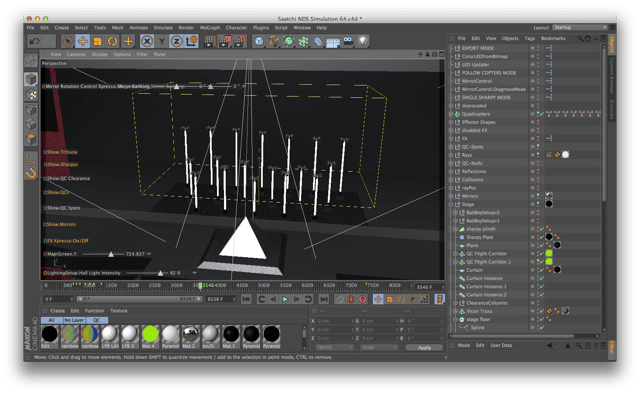Image resolution: width=640 pixels, height=394 pixels.
Task: Open the Layout Startup dropdown
Action: [x=580, y=27]
